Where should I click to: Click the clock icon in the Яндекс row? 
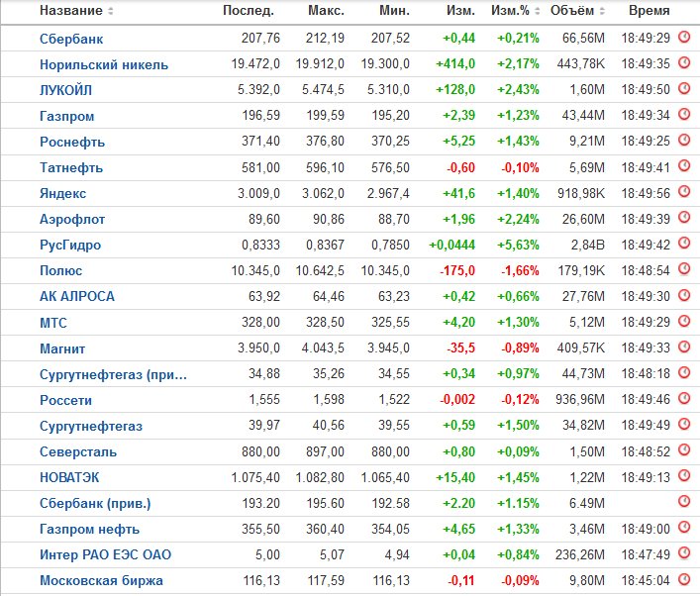click(684, 192)
